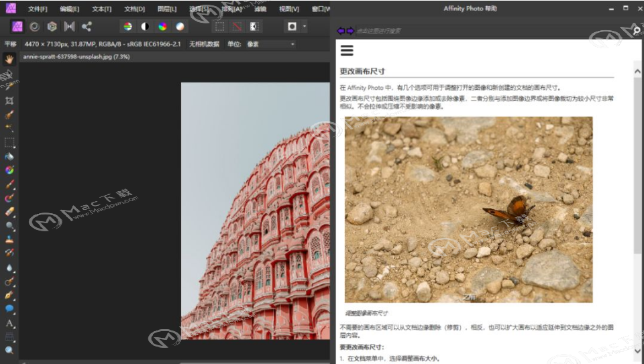This screenshot has width=644, height=364.
Task: Select the Pen tool
Action: 9,295
